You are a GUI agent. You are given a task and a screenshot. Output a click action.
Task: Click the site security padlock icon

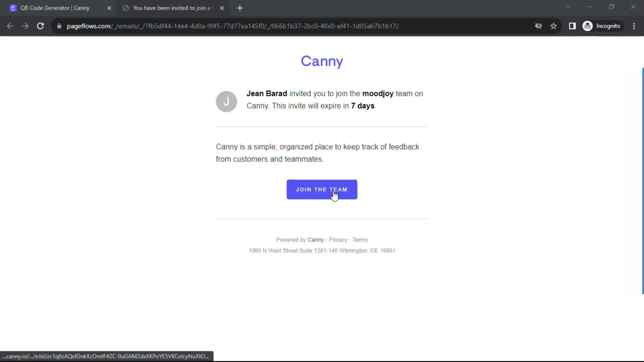click(x=59, y=26)
